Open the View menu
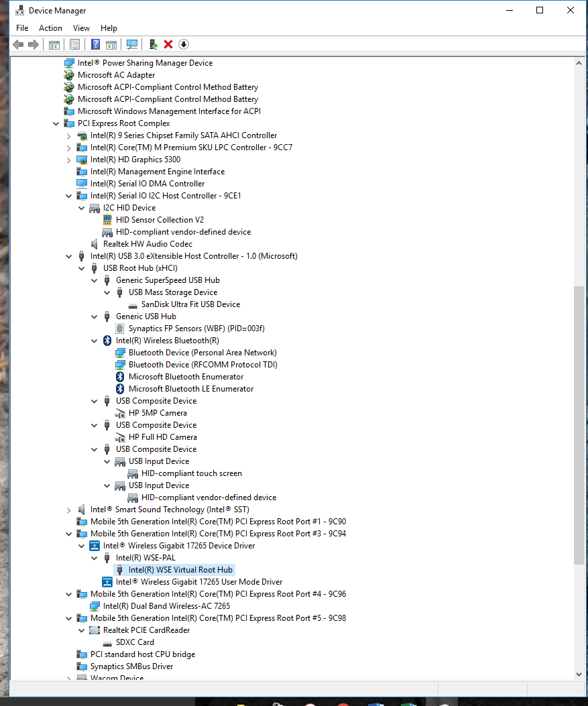This screenshot has width=588, height=706. [82, 28]
